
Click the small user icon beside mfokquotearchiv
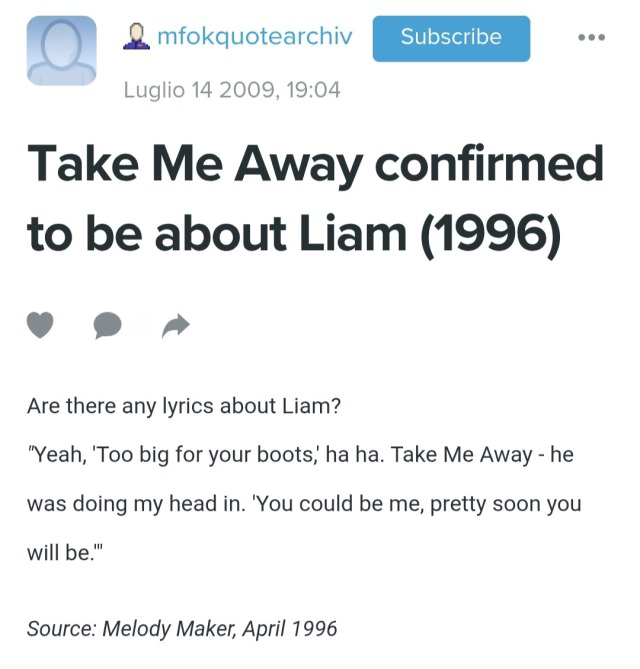coord(136,37)
